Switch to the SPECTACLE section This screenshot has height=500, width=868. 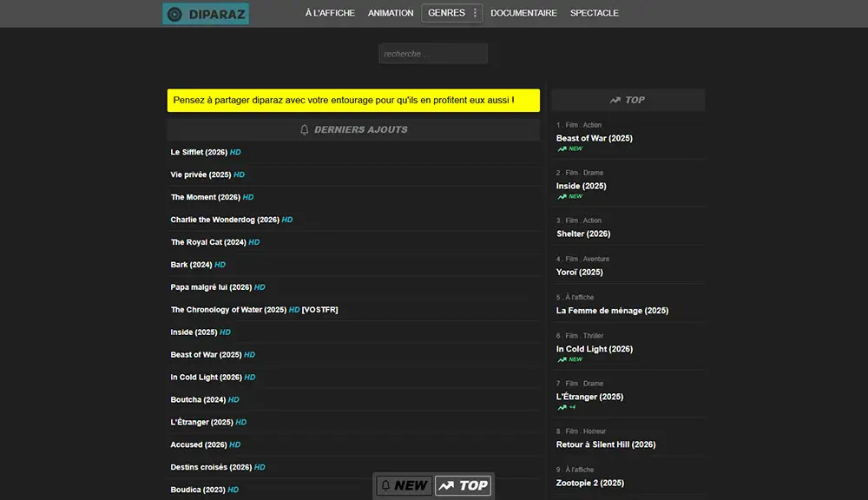click(595, 13)
